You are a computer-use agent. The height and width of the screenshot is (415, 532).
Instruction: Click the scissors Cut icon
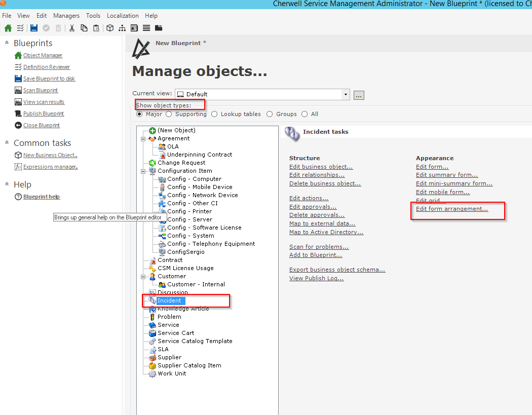[x=72, y=28]
